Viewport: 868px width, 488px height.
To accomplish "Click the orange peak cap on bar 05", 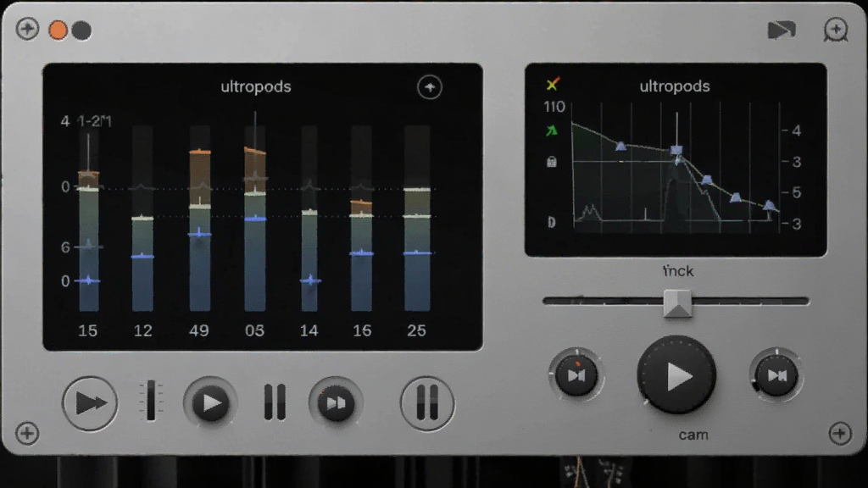I will coord(255,150).
